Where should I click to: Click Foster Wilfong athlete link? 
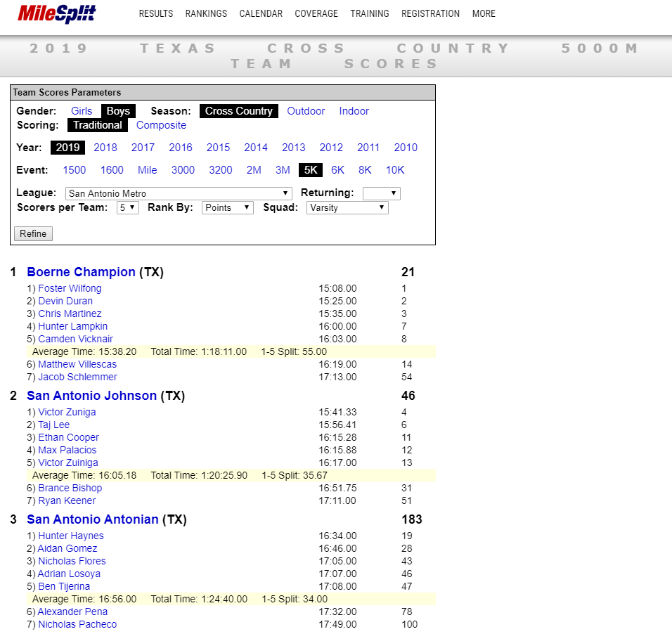[x=70, y=288]
